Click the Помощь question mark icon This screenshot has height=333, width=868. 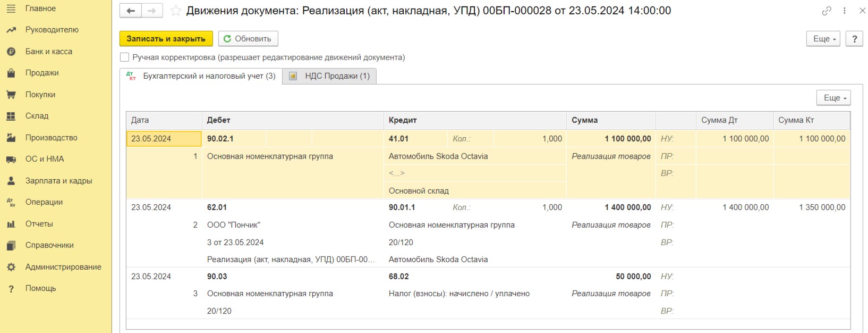(11, 288)
